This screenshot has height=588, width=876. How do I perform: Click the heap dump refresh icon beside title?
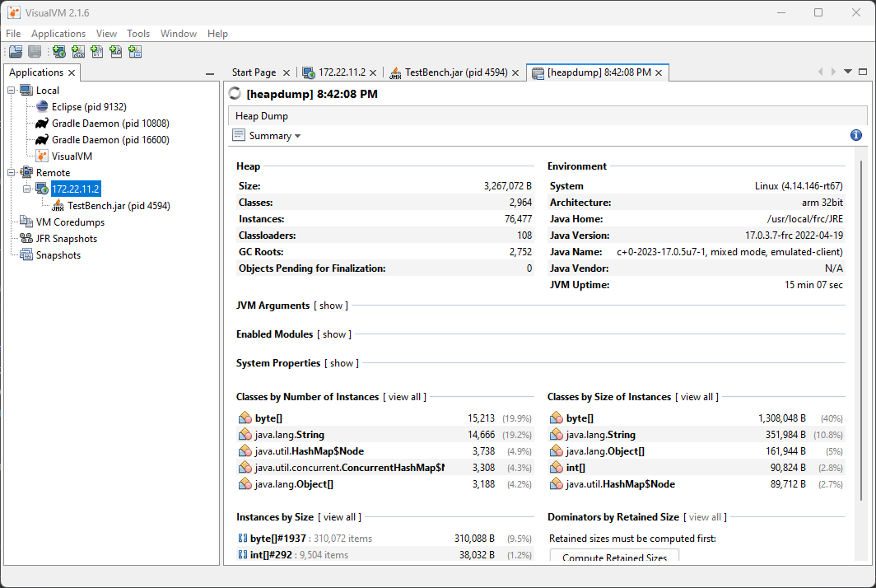(x=235, y=94)
